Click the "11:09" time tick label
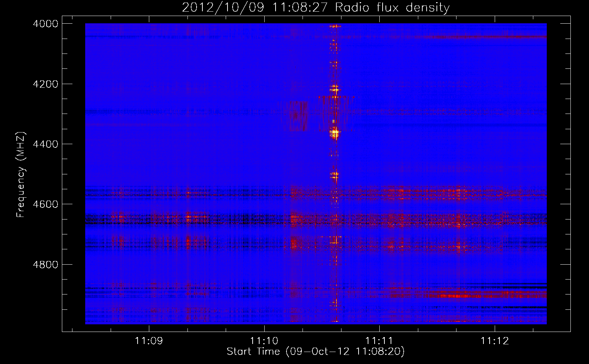589x364 pixels. 149,341
